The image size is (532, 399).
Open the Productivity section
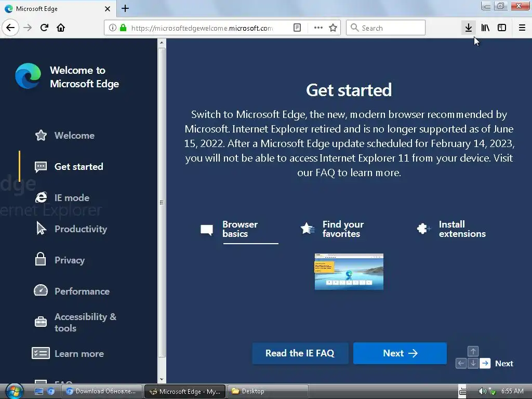(x=81, y=229)
